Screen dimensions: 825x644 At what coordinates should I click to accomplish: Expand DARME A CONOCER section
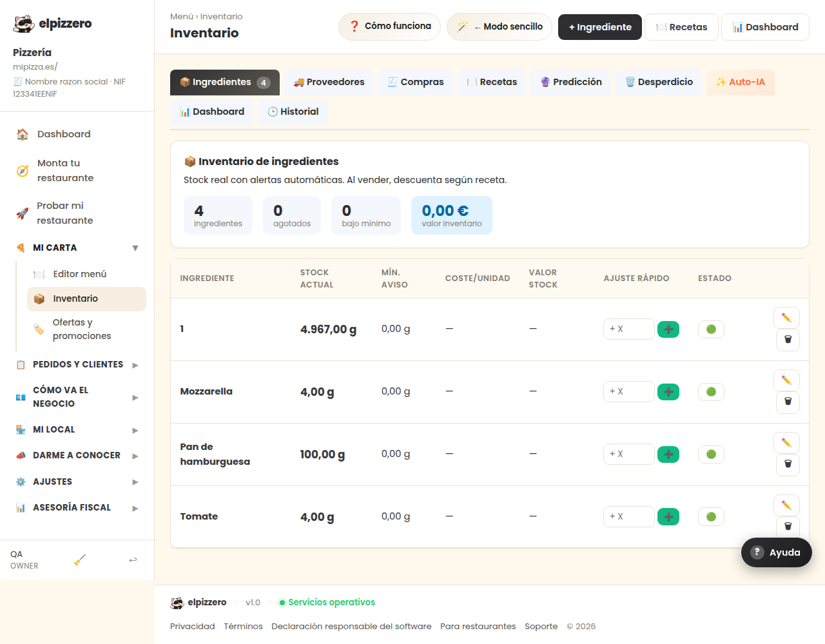(x=77, y=456)
